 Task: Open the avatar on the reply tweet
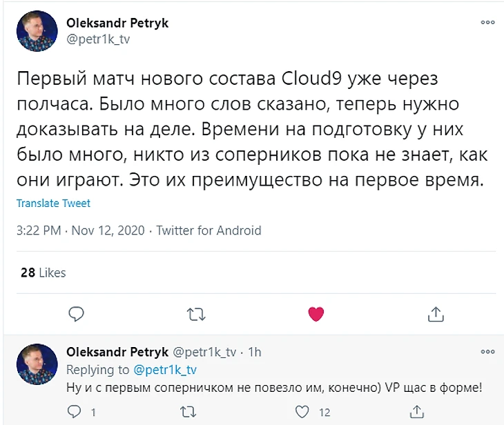tap(37, 364)
